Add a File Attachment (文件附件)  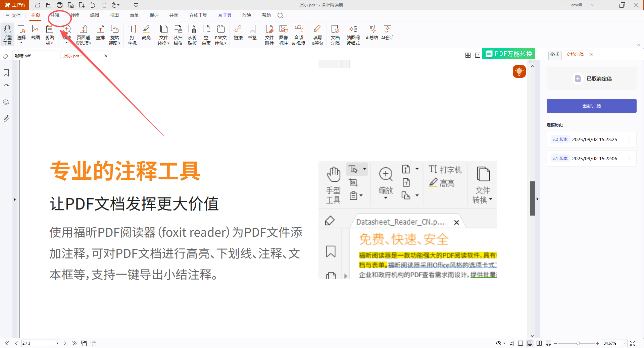click(269, 35)
